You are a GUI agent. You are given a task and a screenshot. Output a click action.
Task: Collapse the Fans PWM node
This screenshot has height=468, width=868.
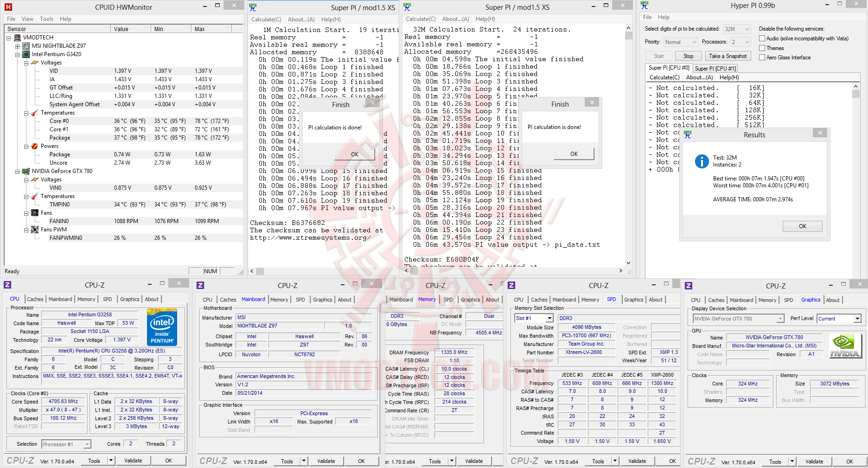tap(26, 230)
